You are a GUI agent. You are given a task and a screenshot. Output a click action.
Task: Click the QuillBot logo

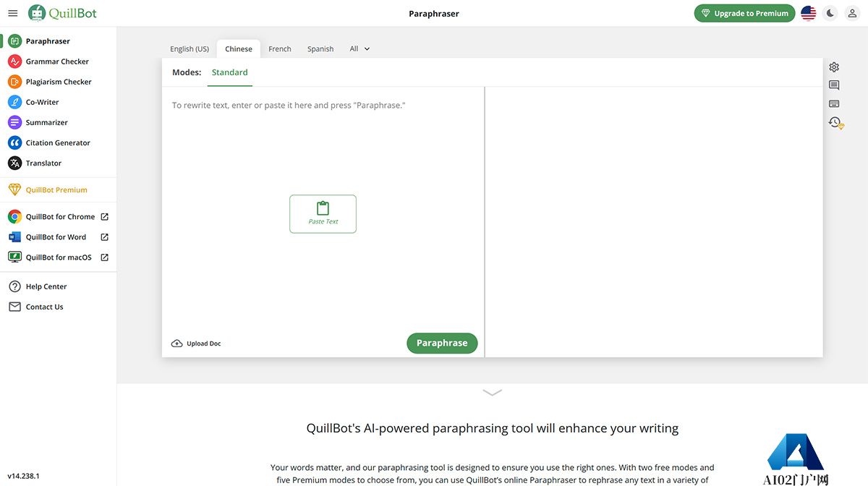pos(62,13)
